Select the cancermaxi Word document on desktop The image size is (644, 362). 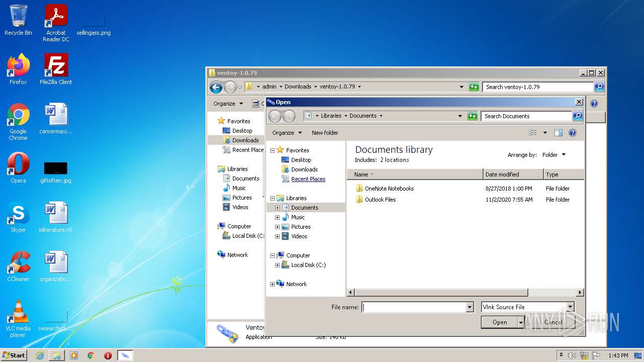[56, 119]
